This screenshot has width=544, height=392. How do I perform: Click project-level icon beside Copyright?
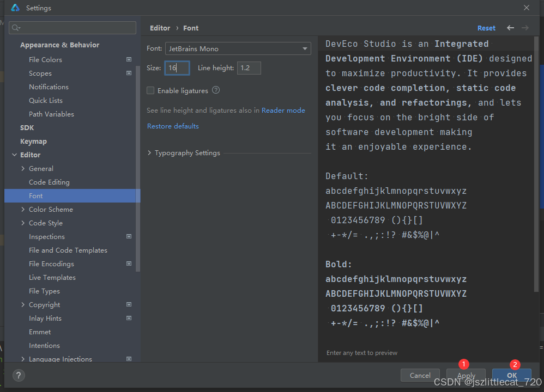coord(129,304)
